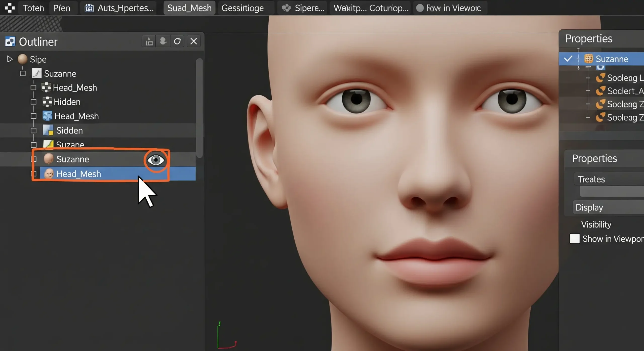The width and height of the screenshot is (644, 351).
Task: Select the Suzanne mesh data icon in Properties
Action: (x=588, y=59)
